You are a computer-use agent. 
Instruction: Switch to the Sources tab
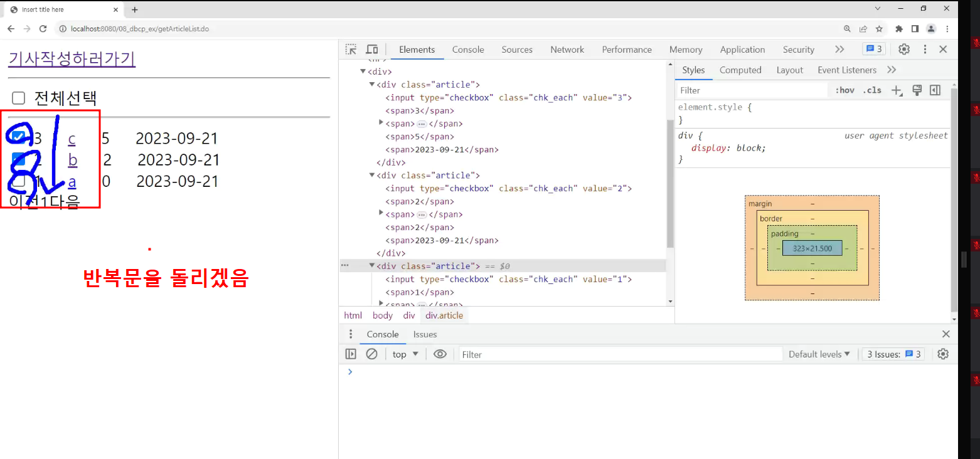pos(517,50)
